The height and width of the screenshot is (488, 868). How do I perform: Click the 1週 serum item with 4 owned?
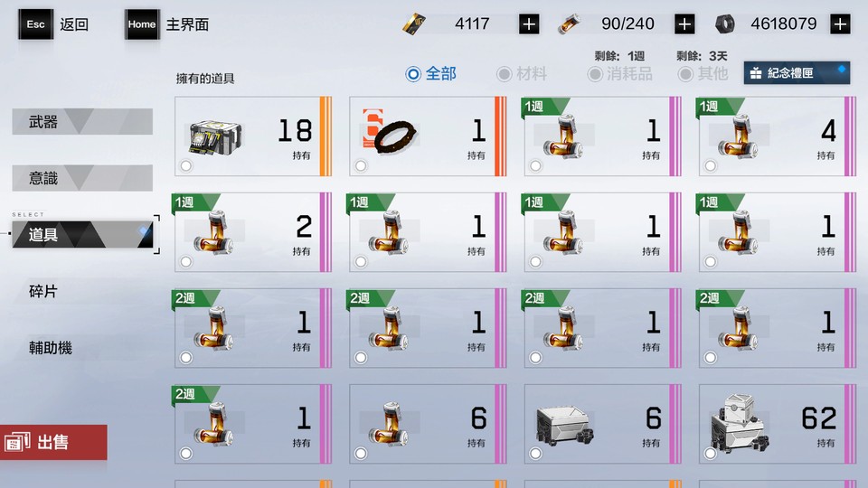pyautogui.click(x=778, y=136)
